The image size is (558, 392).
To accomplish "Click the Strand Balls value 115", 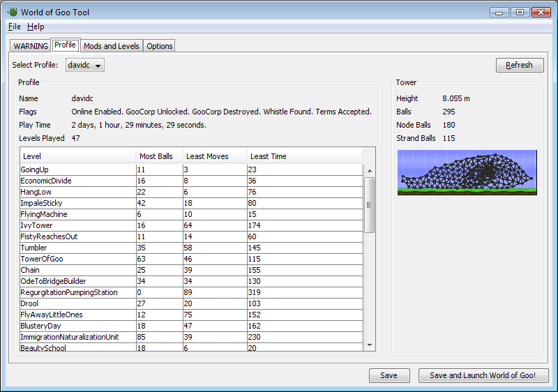I will click(x=448, y=138).
